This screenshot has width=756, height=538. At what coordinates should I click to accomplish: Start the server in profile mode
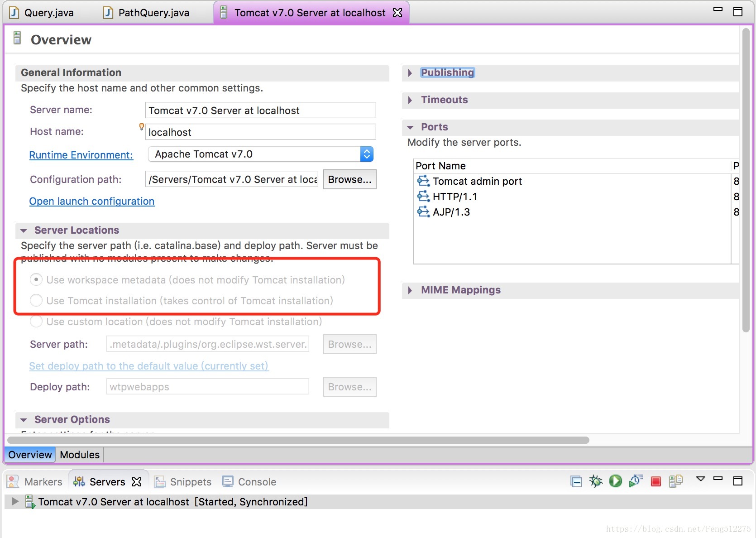click(x=636, y=481)
